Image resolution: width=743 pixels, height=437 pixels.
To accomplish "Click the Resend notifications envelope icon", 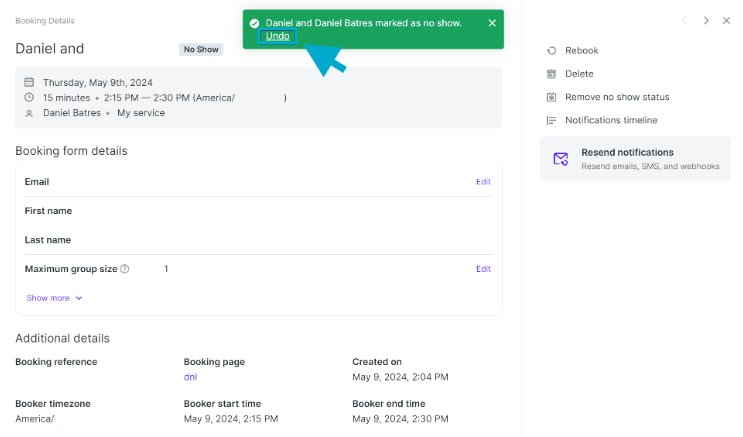I will coord(561,158).
